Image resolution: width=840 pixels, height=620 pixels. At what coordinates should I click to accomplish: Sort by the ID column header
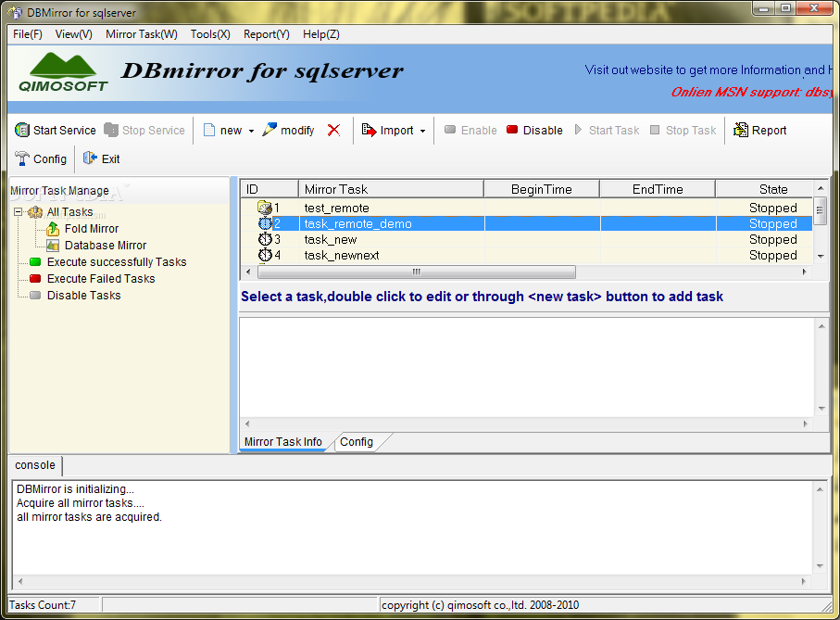pos(269,189)
